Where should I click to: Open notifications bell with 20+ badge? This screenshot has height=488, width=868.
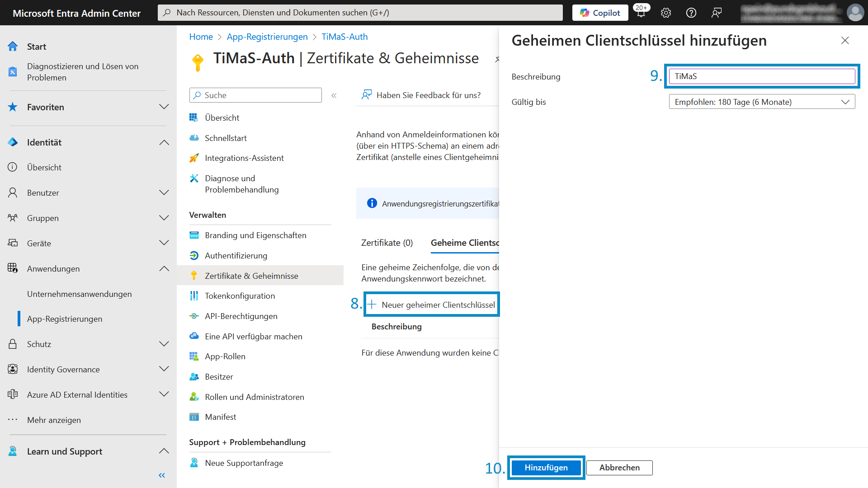(x=641, y=12)
